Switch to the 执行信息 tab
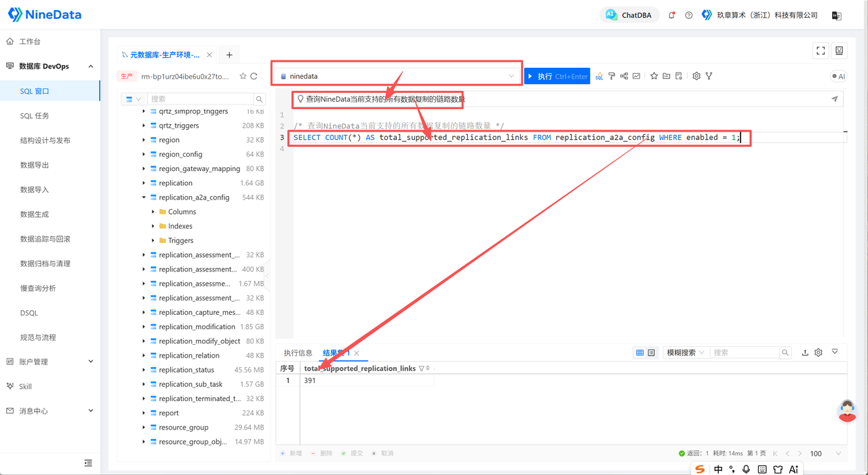 pyautogui.click(x=298, y=353)
